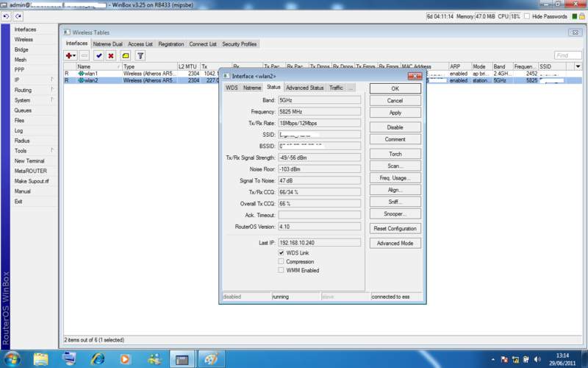Switch to the Advanced Status tab
The height and width of the screenshot is (368, 588).
coord(304,88)
